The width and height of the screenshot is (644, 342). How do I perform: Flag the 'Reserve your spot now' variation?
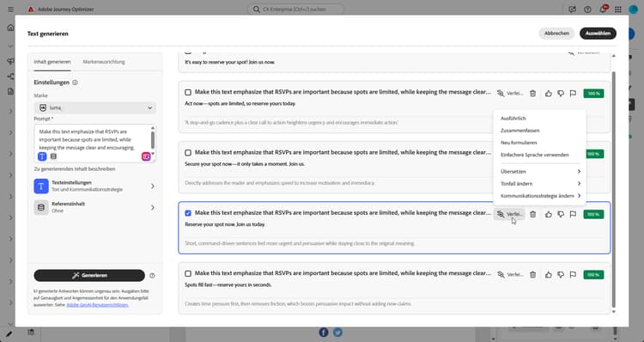coord(573,214)
